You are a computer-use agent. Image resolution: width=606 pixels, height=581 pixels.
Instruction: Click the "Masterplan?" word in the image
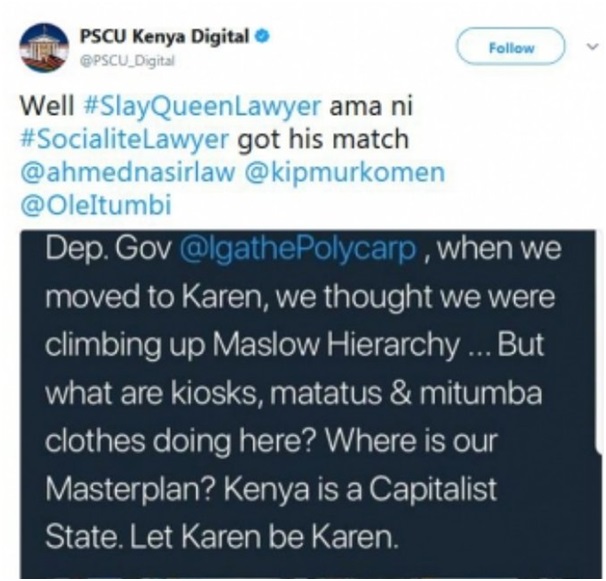[130, 489]
